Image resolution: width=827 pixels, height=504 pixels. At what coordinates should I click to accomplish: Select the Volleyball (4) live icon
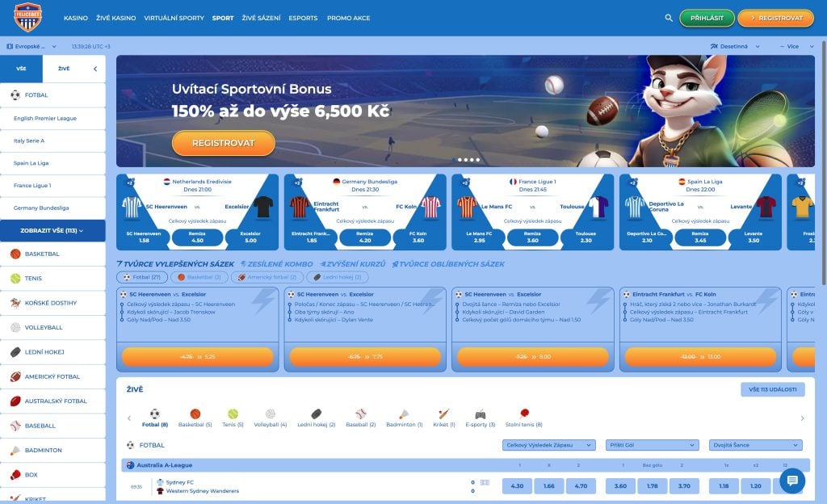pos(270,414)
